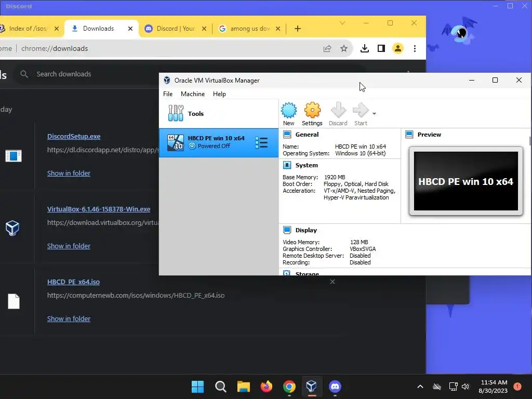
Task: Open the File menu in VirtualBox
Action: (x=168, y=94)
